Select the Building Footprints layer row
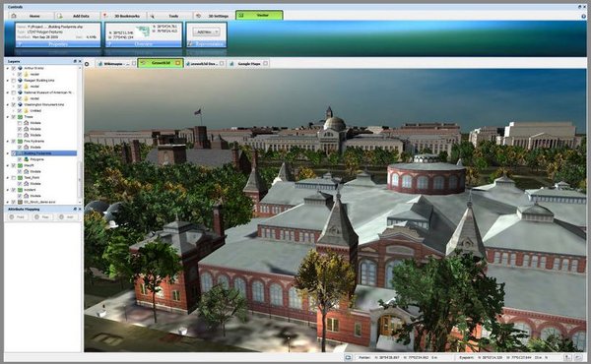 pos(44,153)
